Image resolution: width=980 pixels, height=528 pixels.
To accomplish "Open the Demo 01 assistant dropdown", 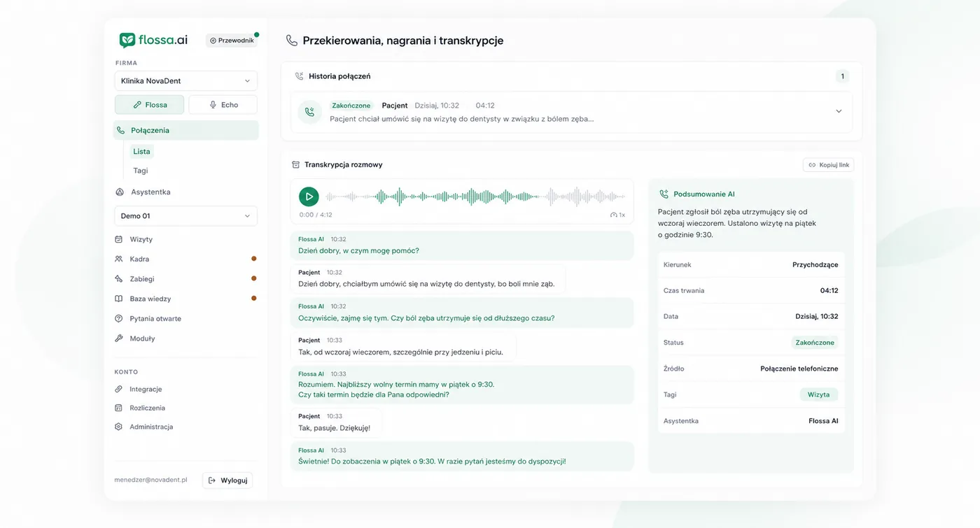I will [x=185, y=216].
